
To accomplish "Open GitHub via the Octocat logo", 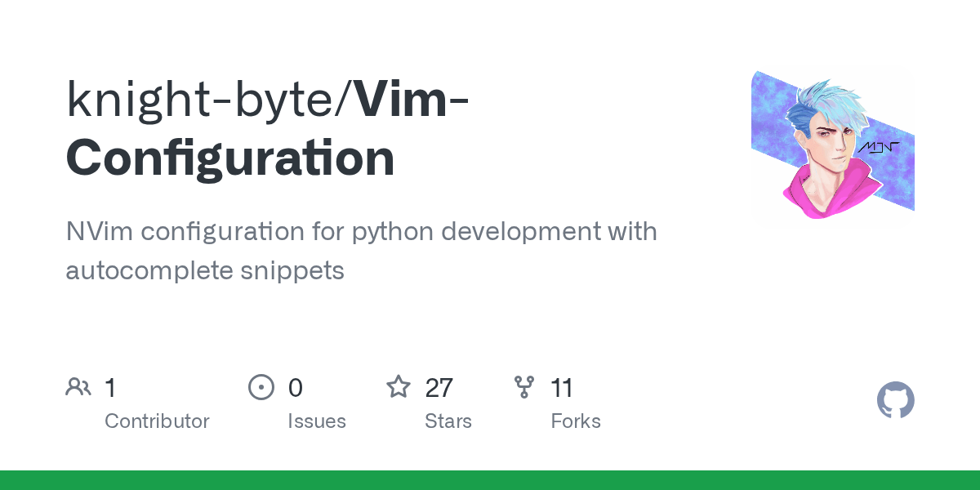I will click(x=895, y=399).
